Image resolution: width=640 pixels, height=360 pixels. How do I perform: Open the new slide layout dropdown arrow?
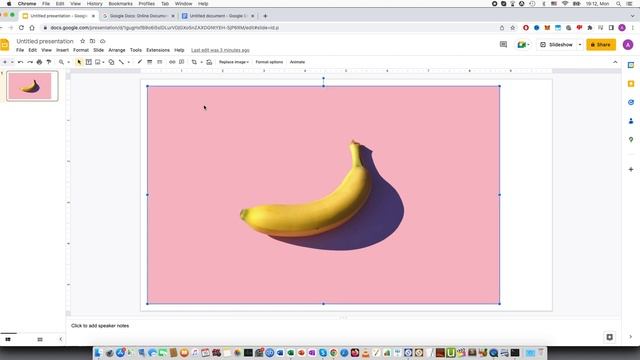pos(12,62)
